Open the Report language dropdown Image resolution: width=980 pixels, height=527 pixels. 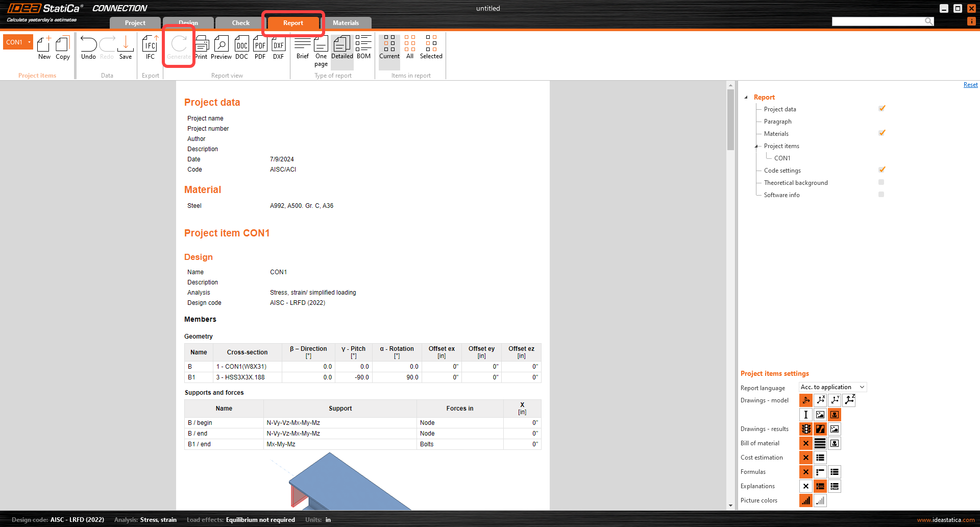[832, 387]
